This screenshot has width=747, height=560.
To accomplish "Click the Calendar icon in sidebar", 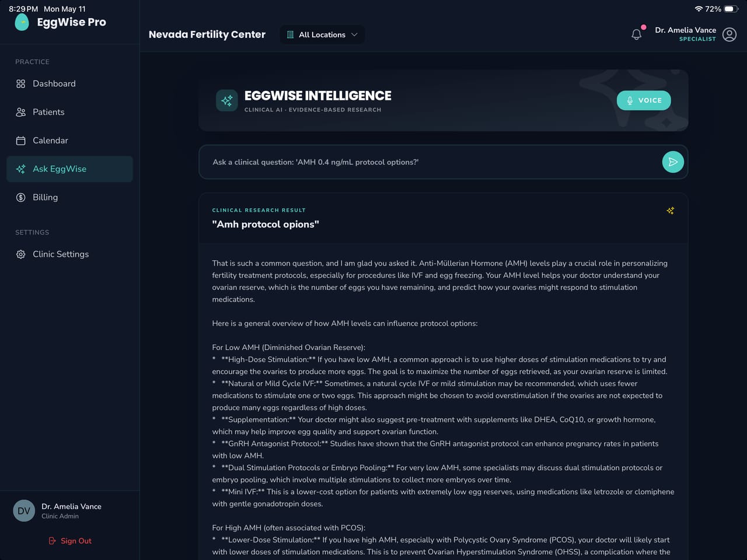I will pyautogui.click(x=21, y=141).
